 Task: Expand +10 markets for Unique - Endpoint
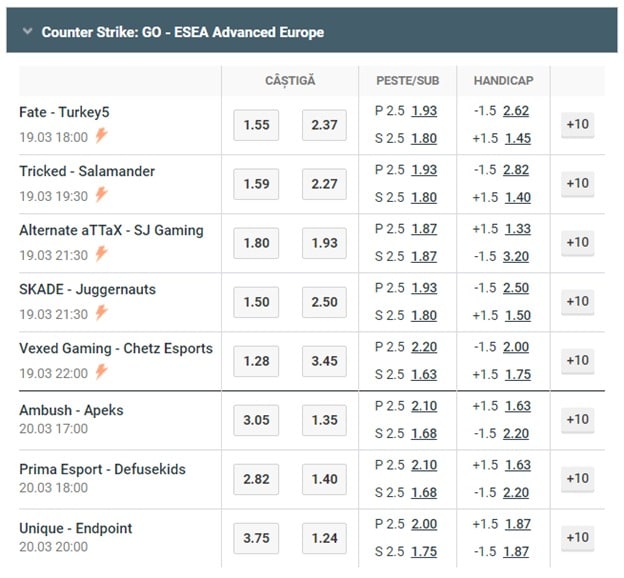[577, 537]
